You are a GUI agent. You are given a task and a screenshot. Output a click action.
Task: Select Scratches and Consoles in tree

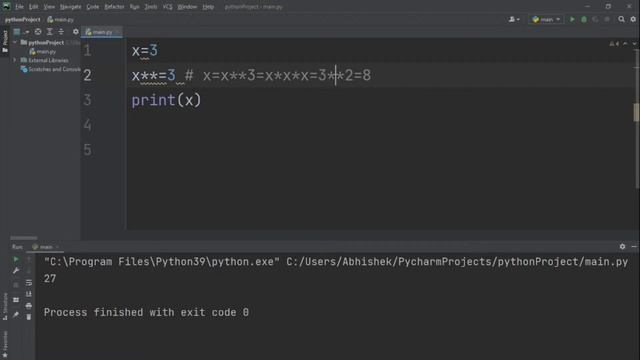coord(51,69)
